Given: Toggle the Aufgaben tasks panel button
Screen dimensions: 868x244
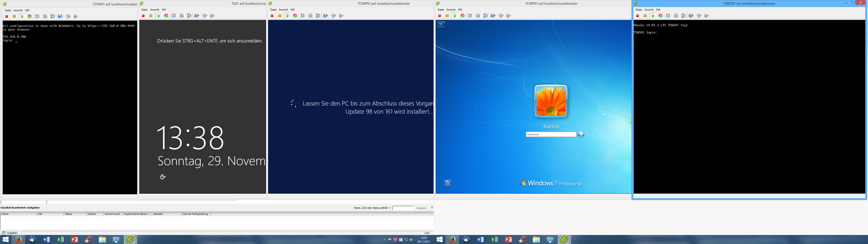Looking at the screenshot, I should click(x=10, y=233).
